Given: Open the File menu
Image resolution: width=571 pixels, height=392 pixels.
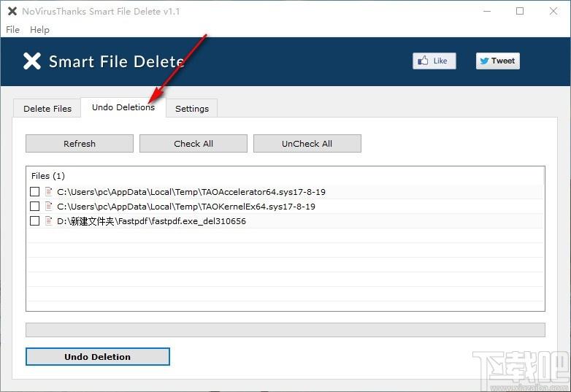Looking at the screenshot, I should pos(12,30).
